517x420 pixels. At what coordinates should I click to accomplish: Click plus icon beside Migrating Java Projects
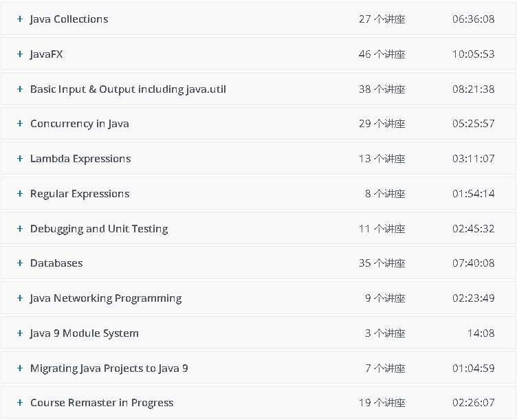click(20, 368)
